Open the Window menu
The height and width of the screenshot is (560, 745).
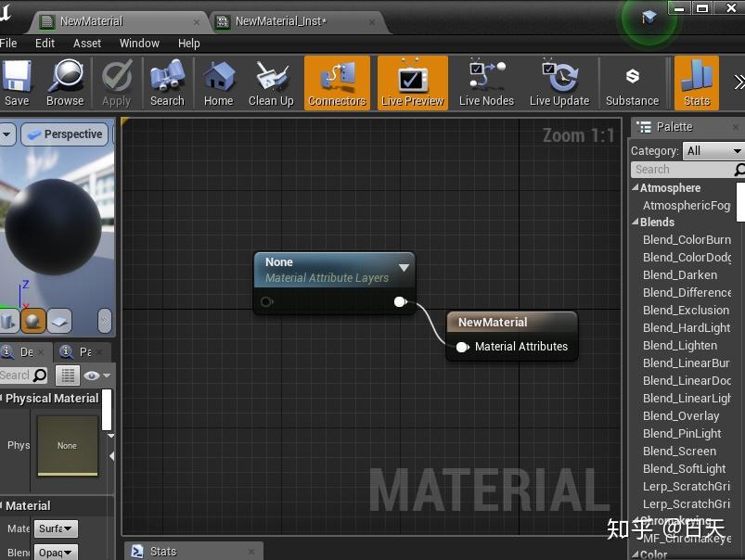139,43
